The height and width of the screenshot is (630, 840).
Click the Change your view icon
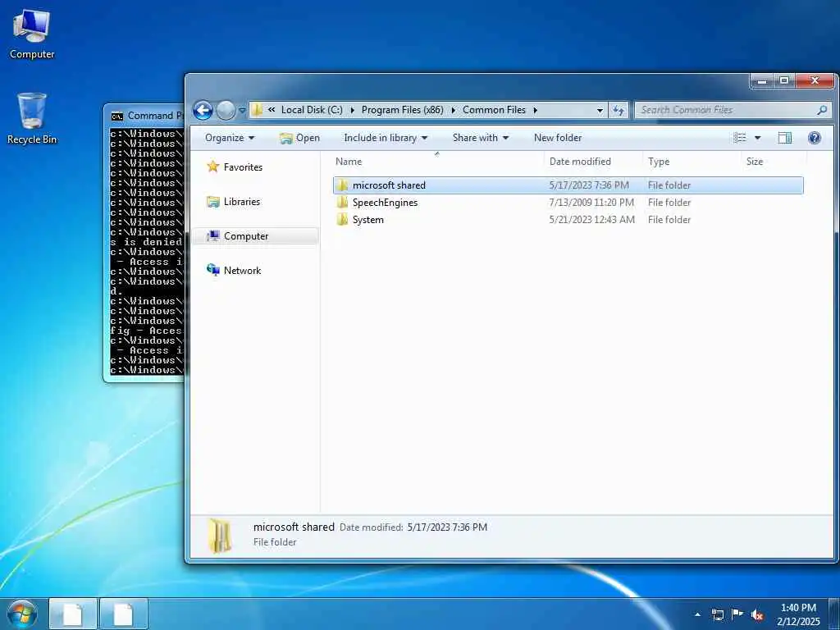(x=740, y=138)
